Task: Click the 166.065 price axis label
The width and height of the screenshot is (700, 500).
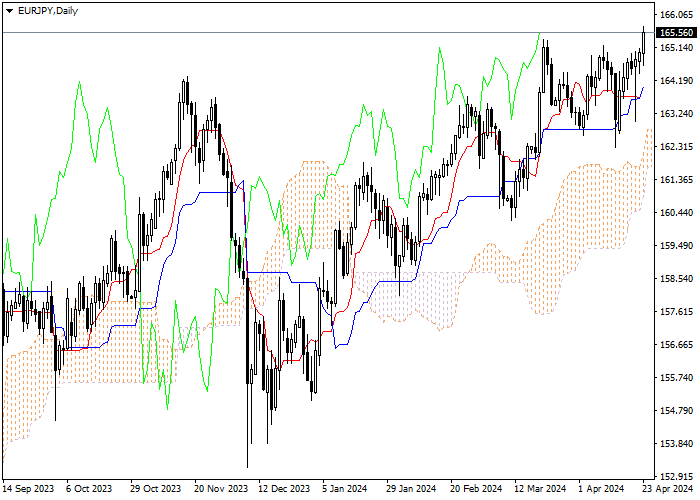Action: 676,15
